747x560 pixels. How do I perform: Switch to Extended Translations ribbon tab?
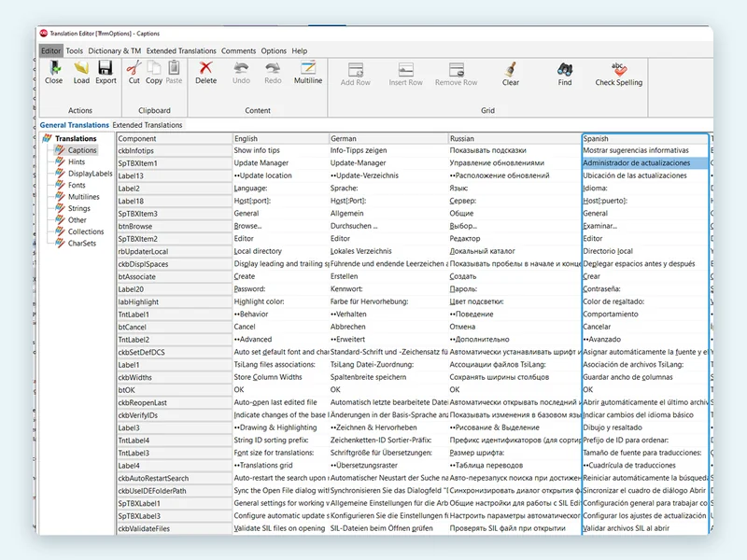point(181,50)
